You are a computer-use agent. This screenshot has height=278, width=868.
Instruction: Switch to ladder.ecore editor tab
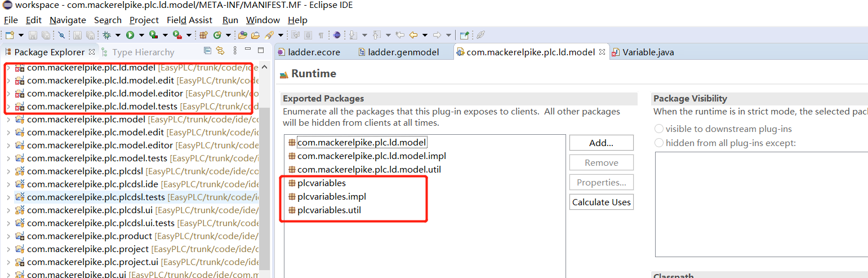pos(309,52)
